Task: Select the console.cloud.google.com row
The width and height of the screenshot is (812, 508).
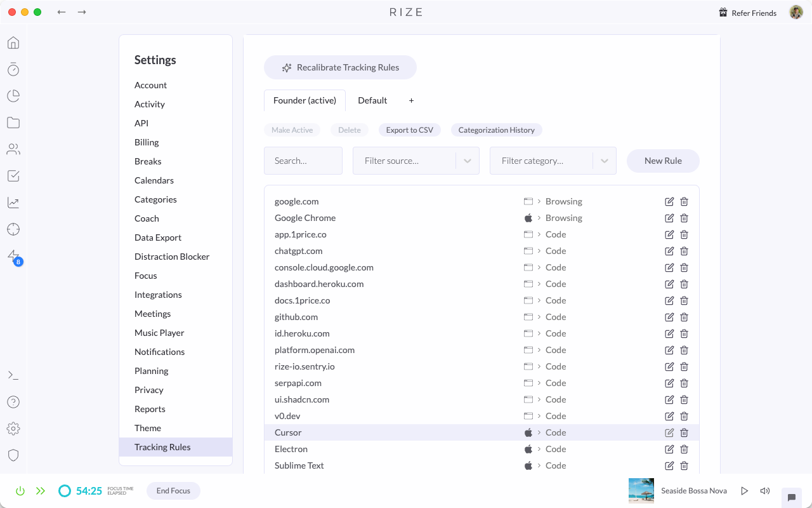Action: pyautogui.click(x=481, y=267)
